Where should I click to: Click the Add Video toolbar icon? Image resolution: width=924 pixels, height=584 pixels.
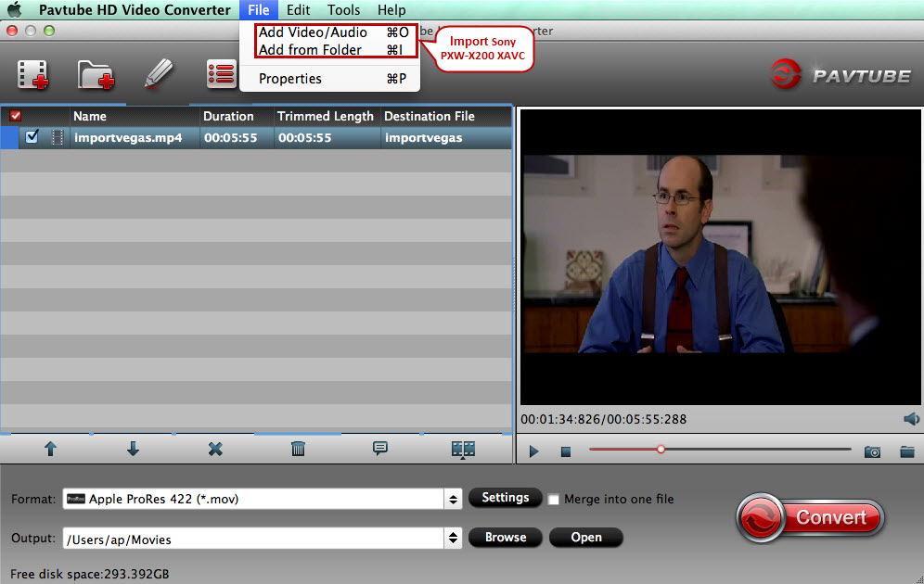[x=33, y=75]
